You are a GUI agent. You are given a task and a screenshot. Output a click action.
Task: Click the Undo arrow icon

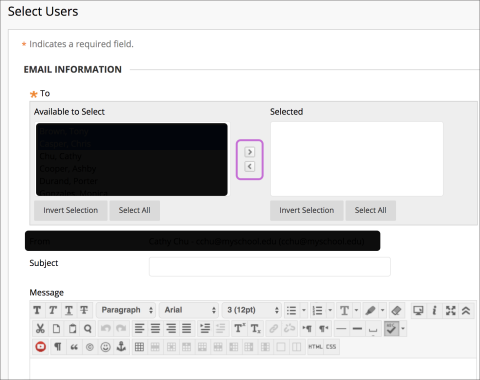click(x=106, y=329)
